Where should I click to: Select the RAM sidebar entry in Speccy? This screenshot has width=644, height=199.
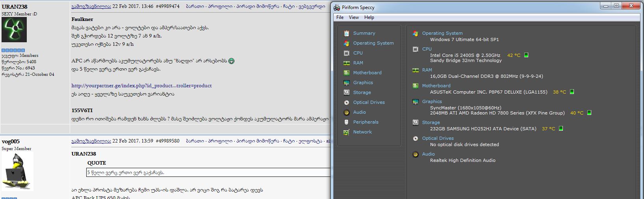[x=358, y=63]
